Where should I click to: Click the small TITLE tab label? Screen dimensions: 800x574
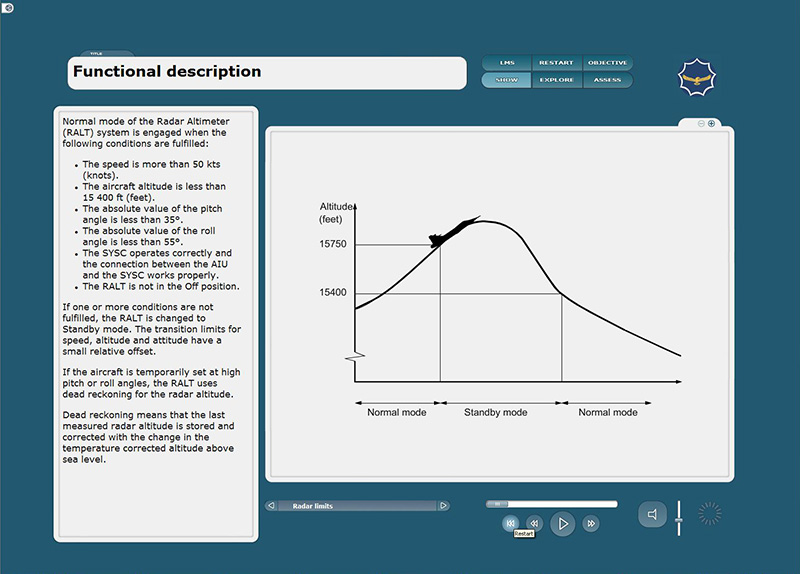tap(96, 53)
